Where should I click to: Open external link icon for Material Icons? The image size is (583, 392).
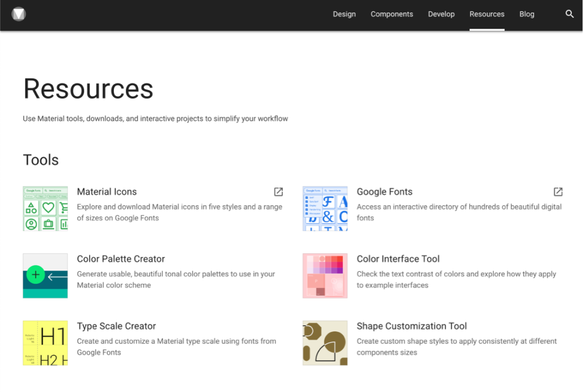tap(279, 192)
